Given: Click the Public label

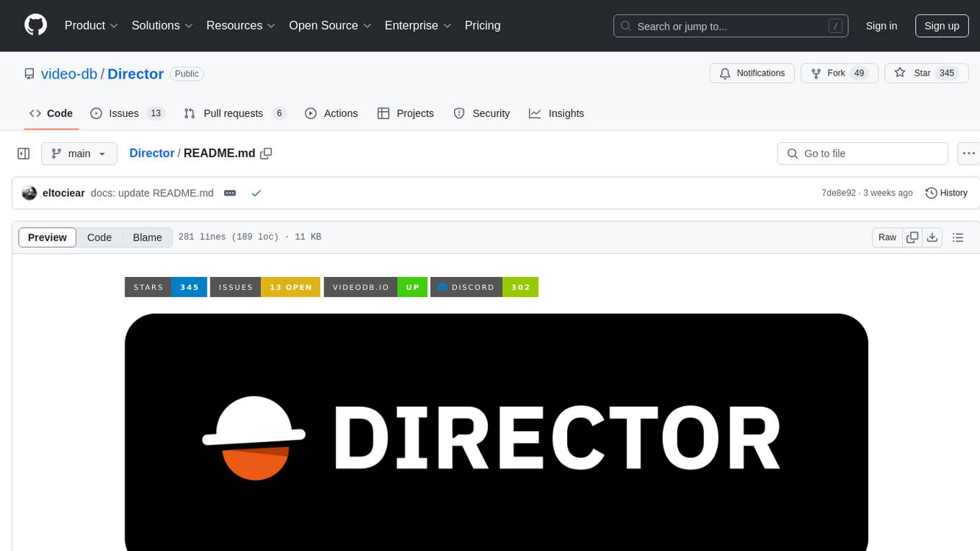Looking at the screenshot, I should click(x=187, y=74).
